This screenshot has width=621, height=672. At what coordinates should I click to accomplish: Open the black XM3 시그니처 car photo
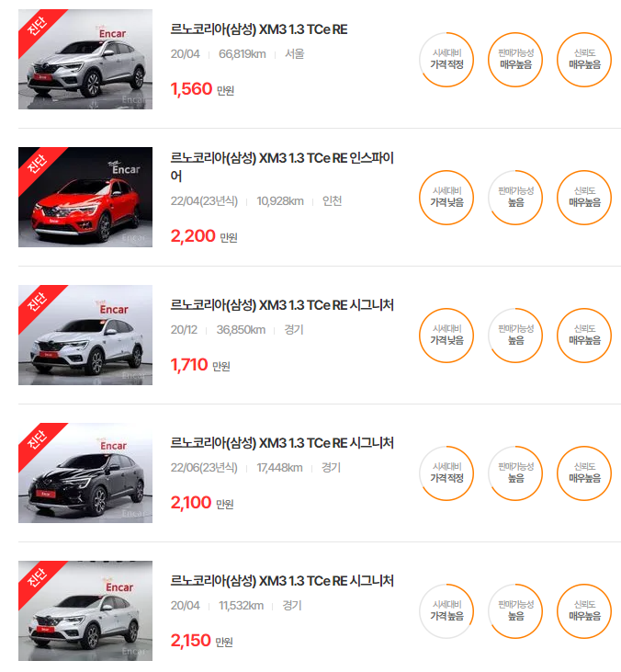click(x=85, y=473)
